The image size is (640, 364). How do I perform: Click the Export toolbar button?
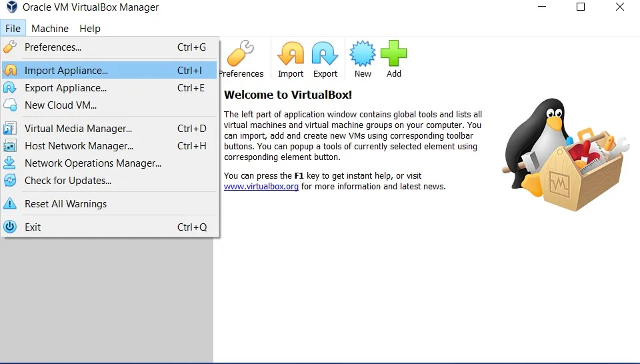[325, 59]
